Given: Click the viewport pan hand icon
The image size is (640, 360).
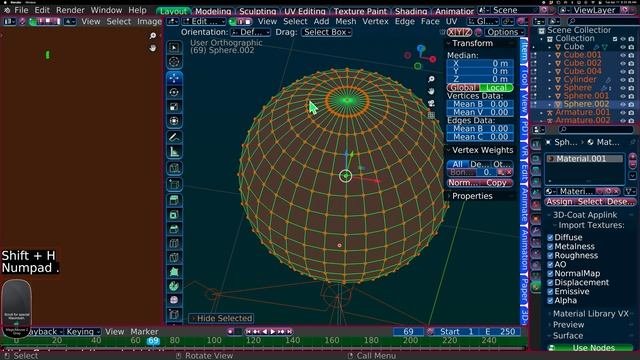Looking at the screenshot, I should click(431, 91).
